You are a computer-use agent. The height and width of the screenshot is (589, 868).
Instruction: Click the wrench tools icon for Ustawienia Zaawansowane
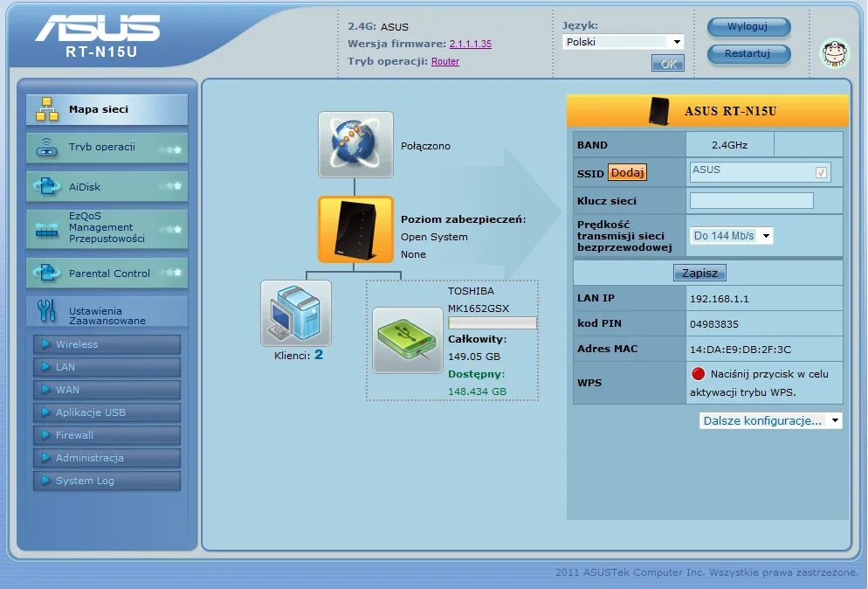coord(46,311)
